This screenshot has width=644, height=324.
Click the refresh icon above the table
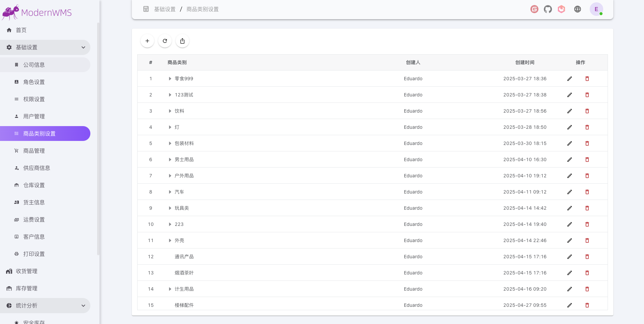[165, 41]
